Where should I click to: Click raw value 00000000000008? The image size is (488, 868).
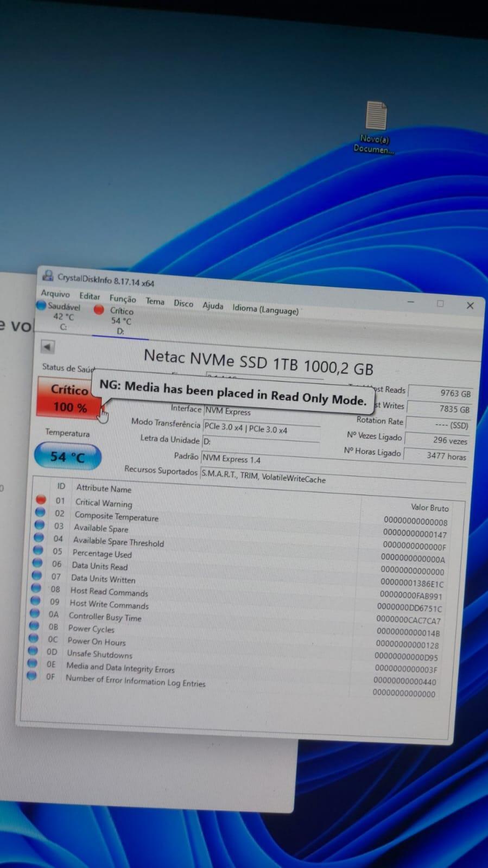coord(415,521)
